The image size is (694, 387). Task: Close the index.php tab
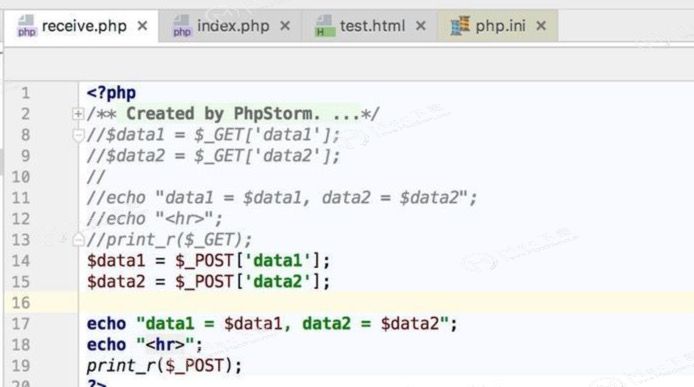(x=285, y=26)
